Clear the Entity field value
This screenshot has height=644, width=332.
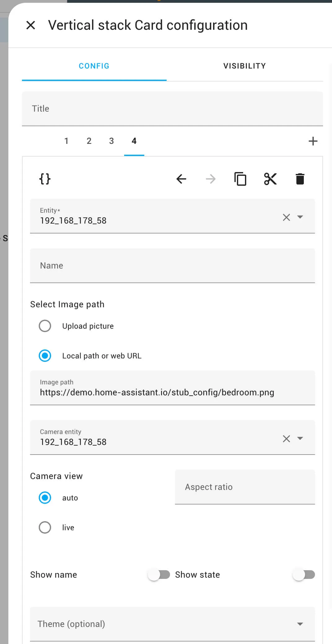coord(286,217)
